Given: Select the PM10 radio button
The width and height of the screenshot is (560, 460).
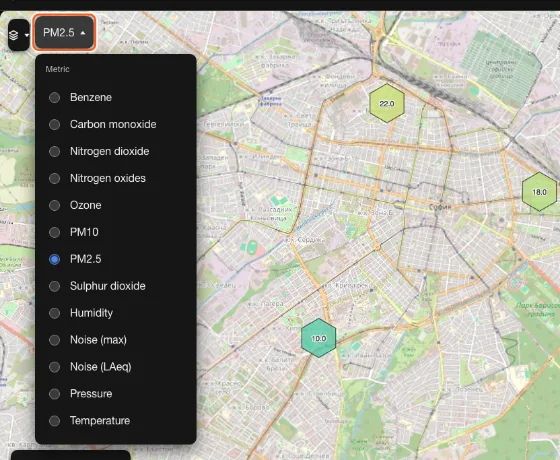Looking at the screenshot, I should coord(54,232).
